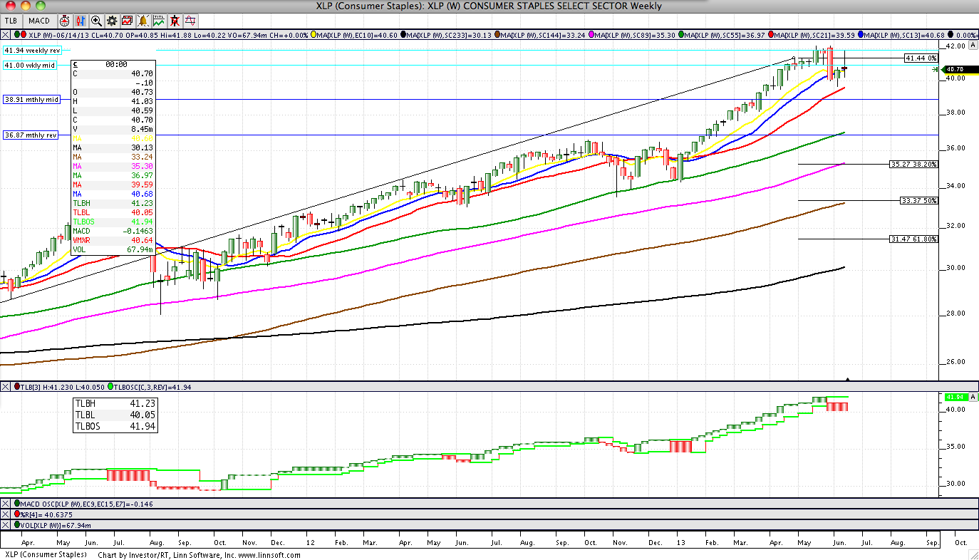Click the 'VOL[XLP (W)]=67.94m' pane title

tap(56, 525)
